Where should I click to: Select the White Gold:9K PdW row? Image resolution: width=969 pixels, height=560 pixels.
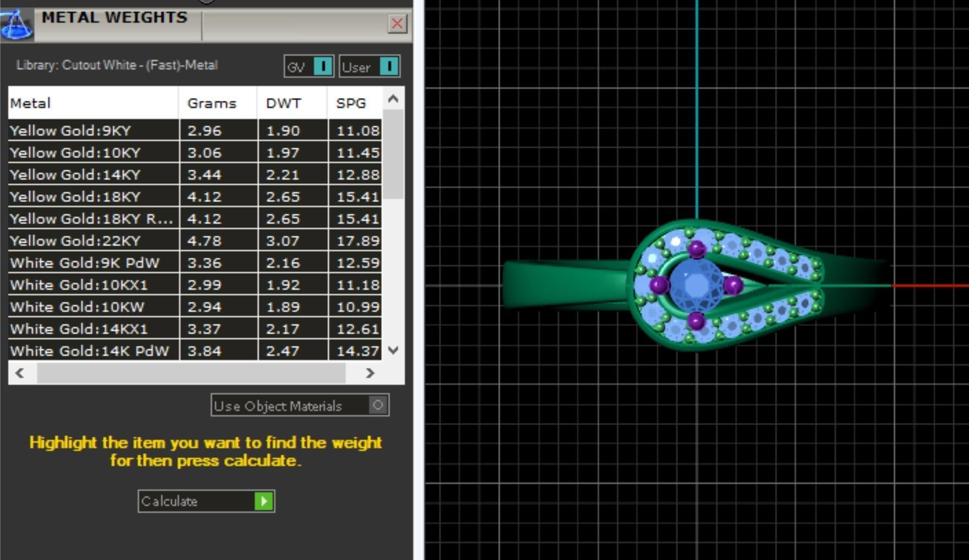195,263
